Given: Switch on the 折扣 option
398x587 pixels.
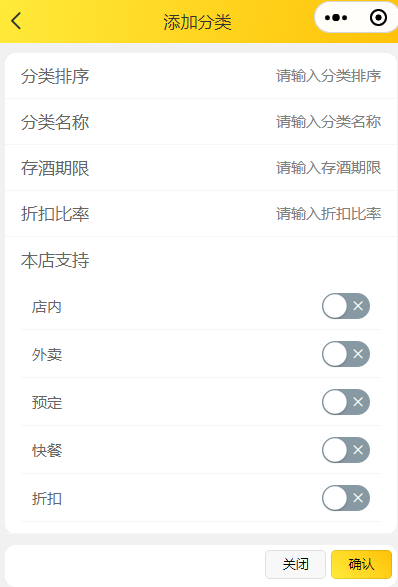Looking at the screenshot, I should pyautogui.click(x=346, y=498).
